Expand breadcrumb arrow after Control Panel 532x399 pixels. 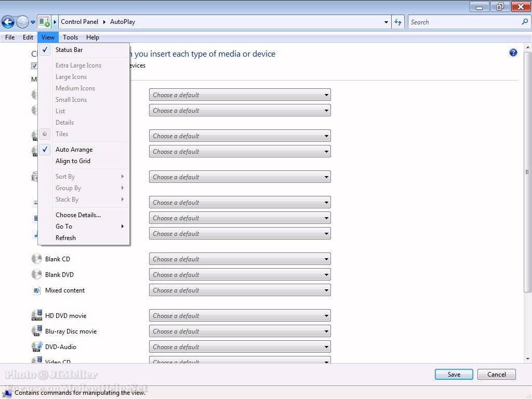(x=104, y=22)
